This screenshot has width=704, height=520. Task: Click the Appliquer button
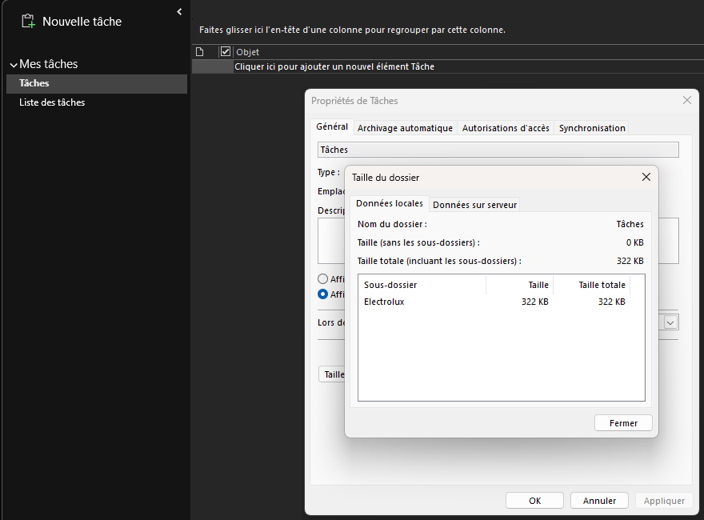(x=664, y=501)
